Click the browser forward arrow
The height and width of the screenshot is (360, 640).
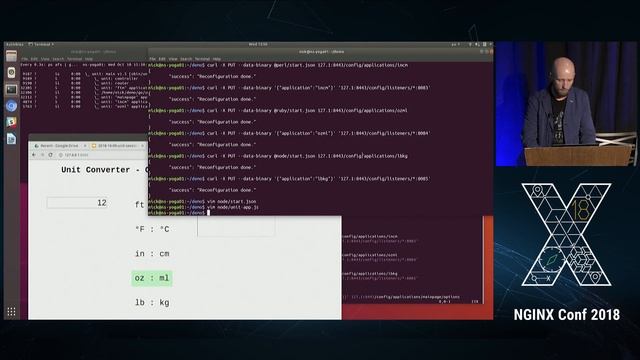click(42, 155)
